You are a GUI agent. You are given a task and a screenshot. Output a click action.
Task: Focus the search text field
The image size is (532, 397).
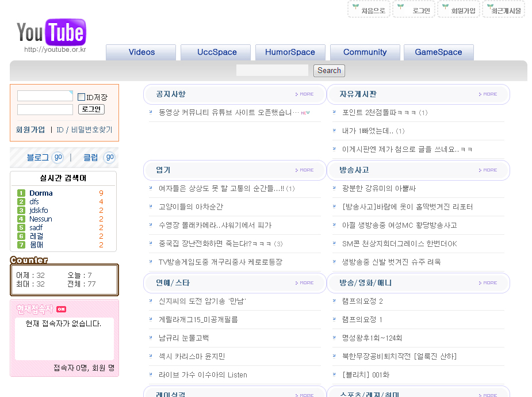point(272,71)
